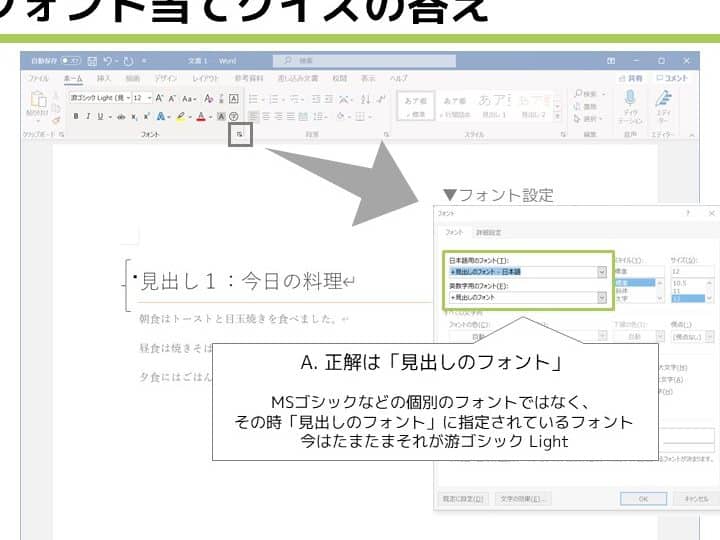This screenshot has width=720, height=540.
Task: Open the Insert ribbon tab
Action: coord(104,78)
